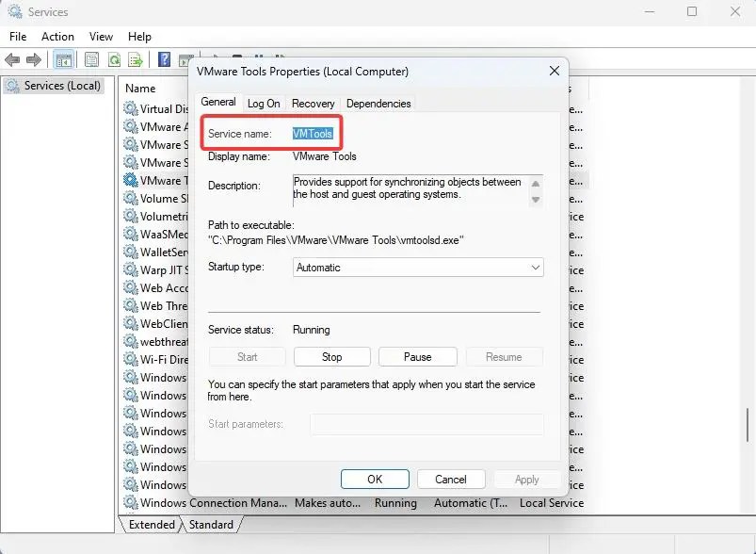Switch to the Extended view tab

pyautogui.click(x=152, y=525)
